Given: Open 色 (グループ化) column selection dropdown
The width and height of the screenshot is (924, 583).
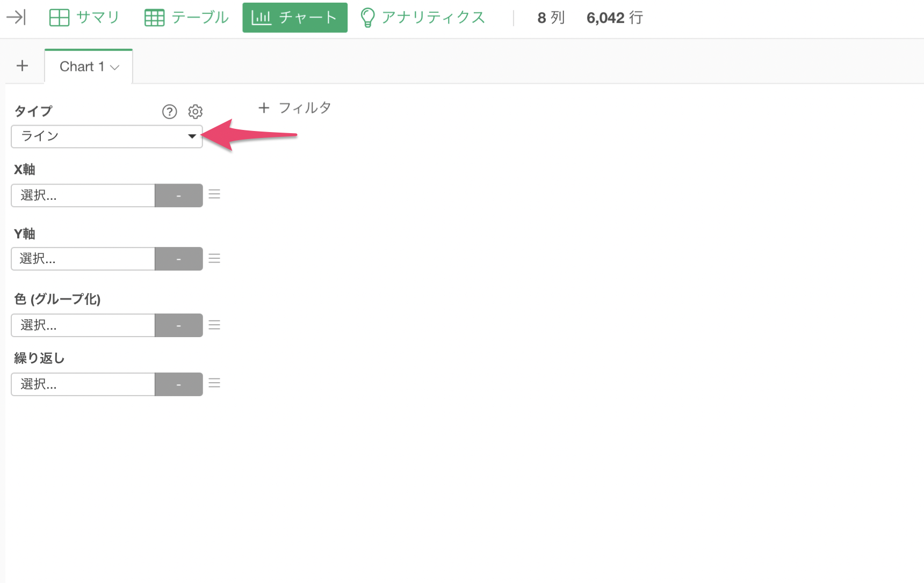Looking at the screenshot, I should click(x=83, y=325).
